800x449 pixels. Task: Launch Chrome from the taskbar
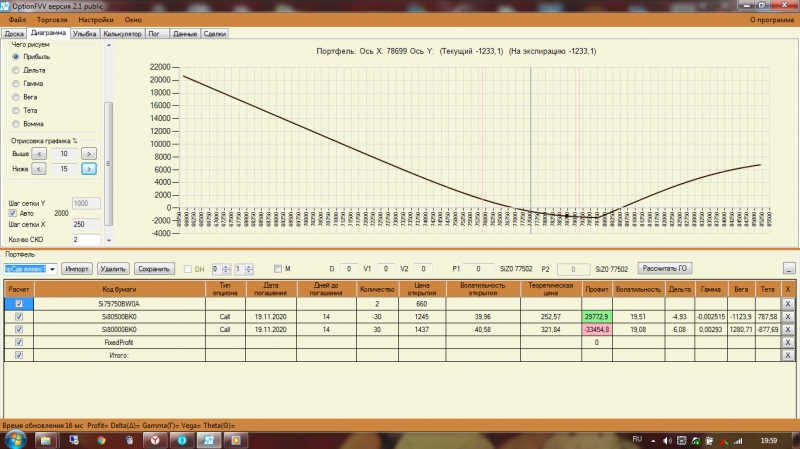101,440
